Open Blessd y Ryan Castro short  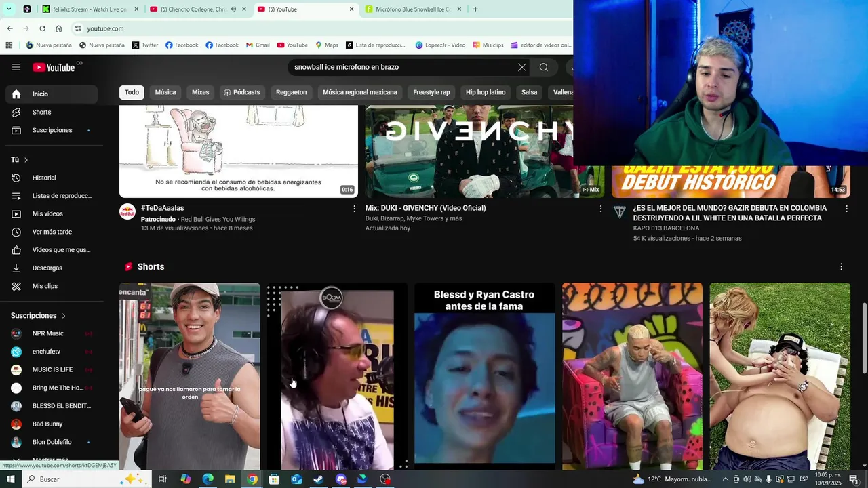point(485,376)
